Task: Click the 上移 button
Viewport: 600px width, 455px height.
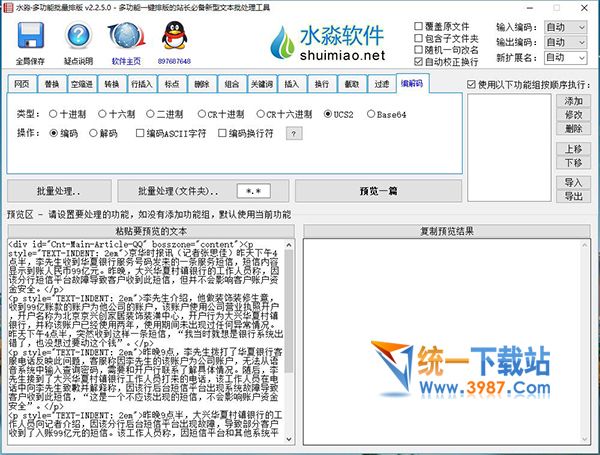Action: [573, 149]
